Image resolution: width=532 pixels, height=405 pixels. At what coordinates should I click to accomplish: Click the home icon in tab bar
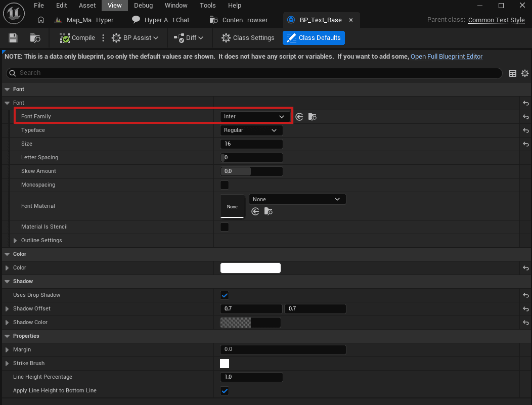click(41, 20)
